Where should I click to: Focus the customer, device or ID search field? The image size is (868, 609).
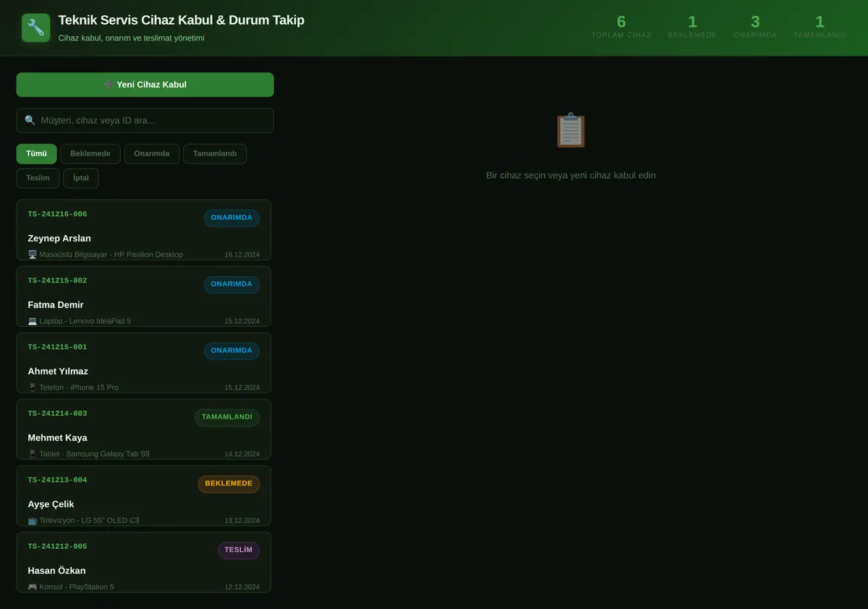coord(145,121)
